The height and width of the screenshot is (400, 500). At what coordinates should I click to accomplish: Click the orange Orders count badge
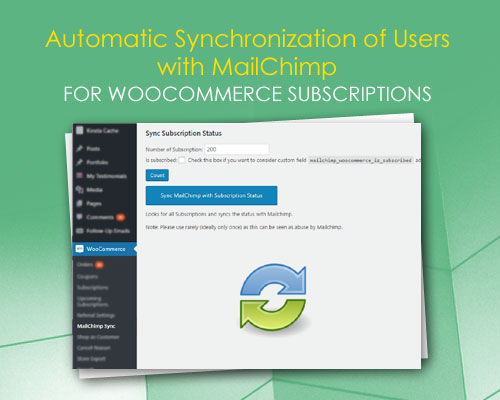(x=99, y=265)
